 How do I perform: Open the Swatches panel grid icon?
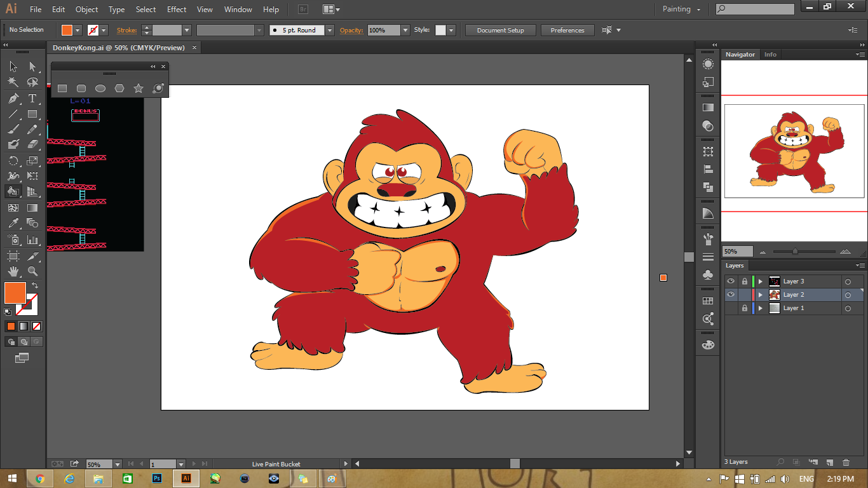point(708,301)
